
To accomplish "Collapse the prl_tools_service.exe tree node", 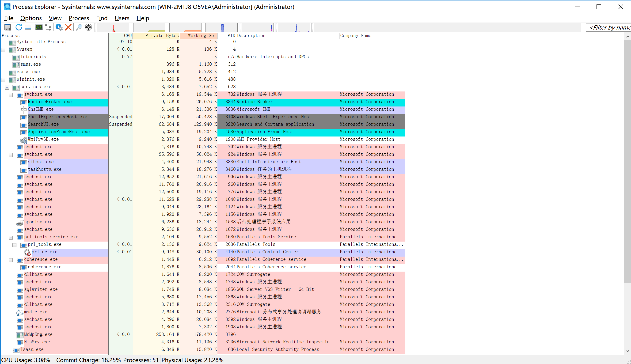I will click(x=11, y=238).
